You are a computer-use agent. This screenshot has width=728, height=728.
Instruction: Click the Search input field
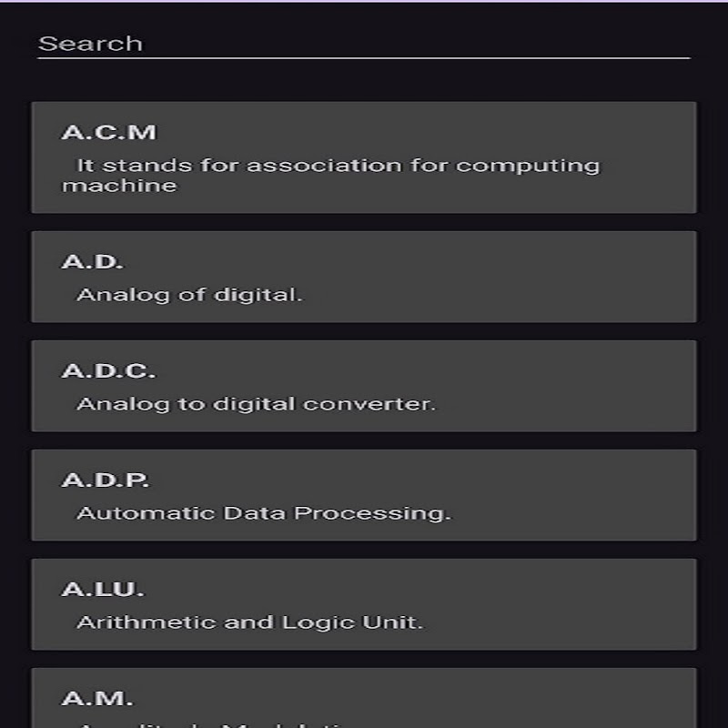364,44
